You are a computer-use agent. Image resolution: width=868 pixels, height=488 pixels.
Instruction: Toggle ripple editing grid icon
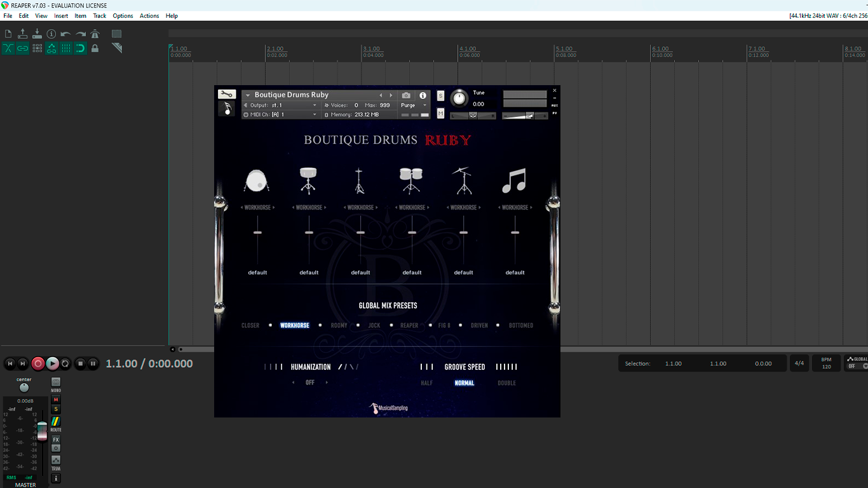(37, 48)
